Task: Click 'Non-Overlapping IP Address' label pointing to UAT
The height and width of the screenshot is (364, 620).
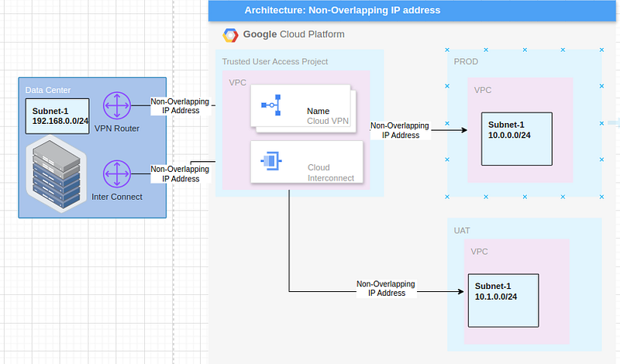Action: click(x=386, y=289)
